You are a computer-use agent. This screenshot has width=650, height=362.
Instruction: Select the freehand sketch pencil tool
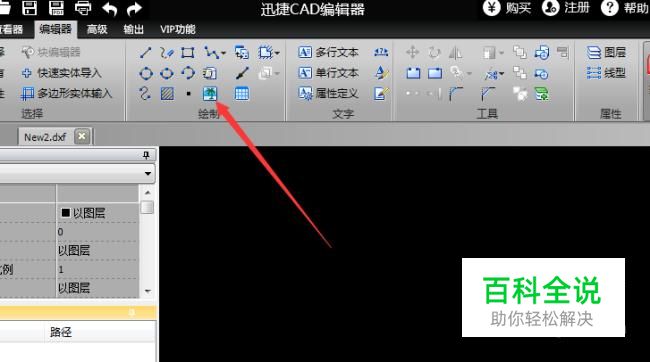point(167,53)
